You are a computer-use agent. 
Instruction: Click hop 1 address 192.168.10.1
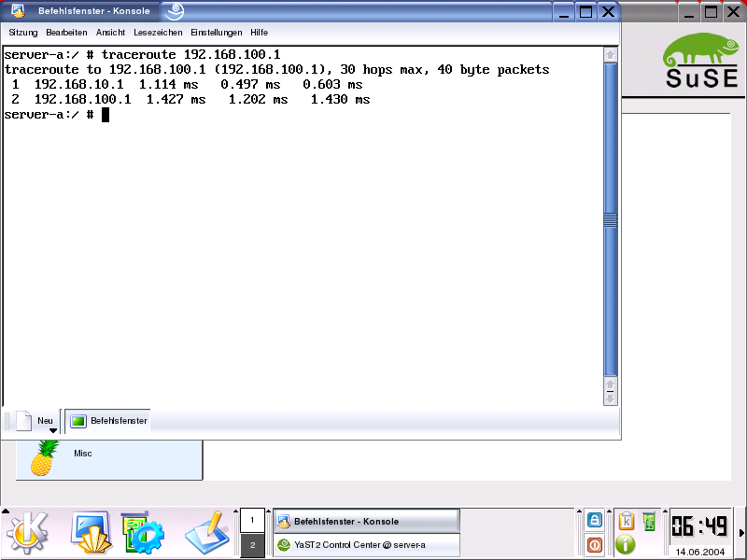(79, 85)
